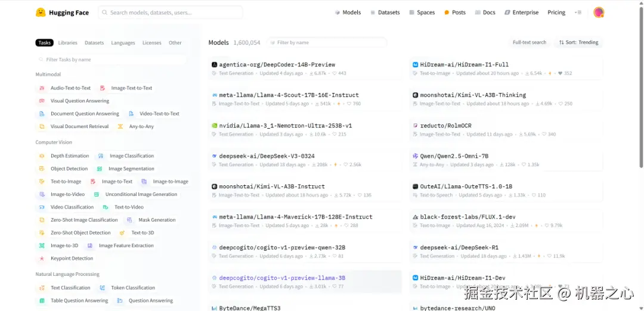Filter by Text-to-3D task
Viewport: 644px width, 311px height.
coord(137,232)
